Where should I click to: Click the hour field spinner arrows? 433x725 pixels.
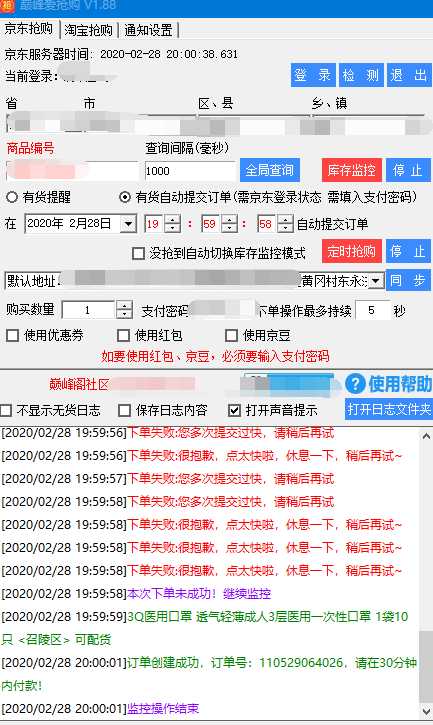173,224
